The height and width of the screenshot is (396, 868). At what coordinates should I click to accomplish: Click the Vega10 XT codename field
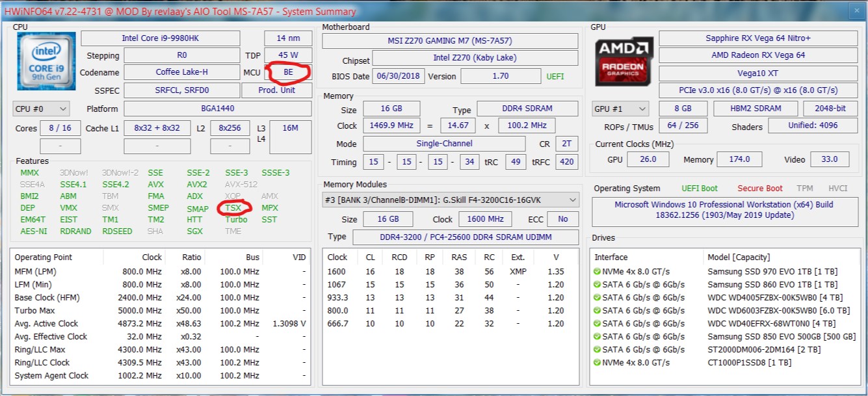coord(758,73)
